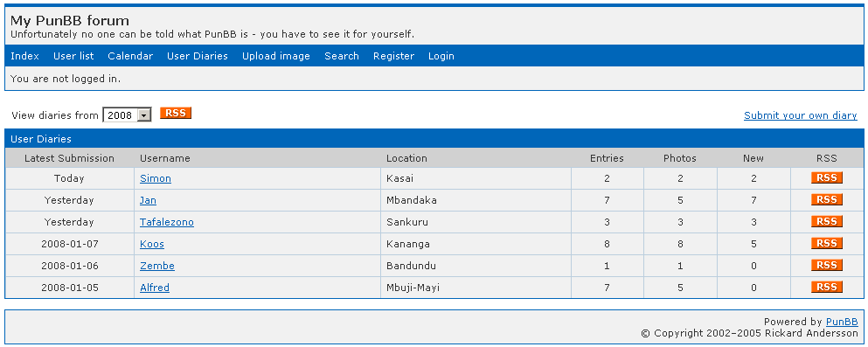Open Upload image page
Viewport: 868px width, 347px height.
276,56
